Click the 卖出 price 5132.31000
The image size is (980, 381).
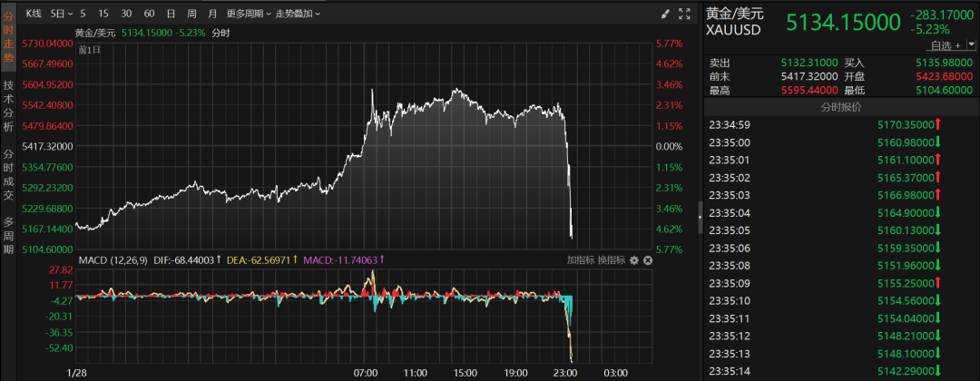pos(809,63)
